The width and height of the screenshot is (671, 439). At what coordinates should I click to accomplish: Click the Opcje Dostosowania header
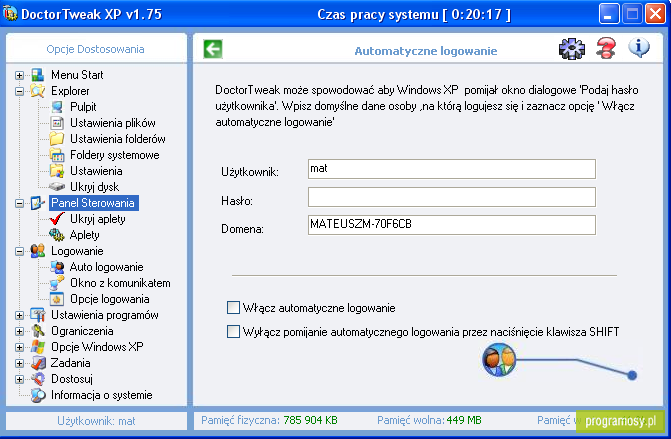95,49
